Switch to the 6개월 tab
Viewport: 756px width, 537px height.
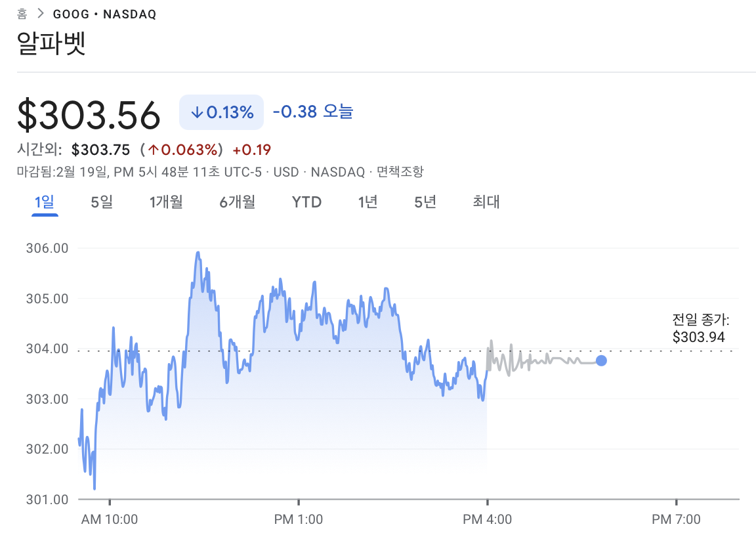[237, 202]
